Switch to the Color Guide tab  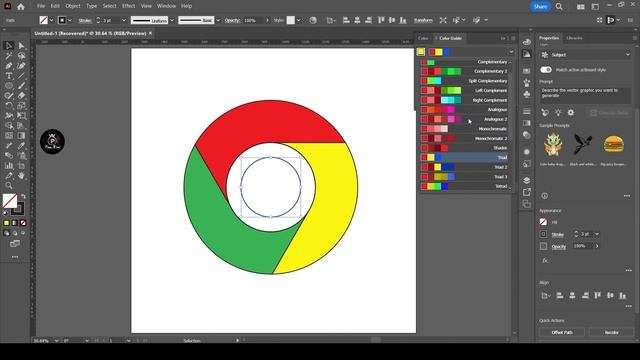point(450,38)
